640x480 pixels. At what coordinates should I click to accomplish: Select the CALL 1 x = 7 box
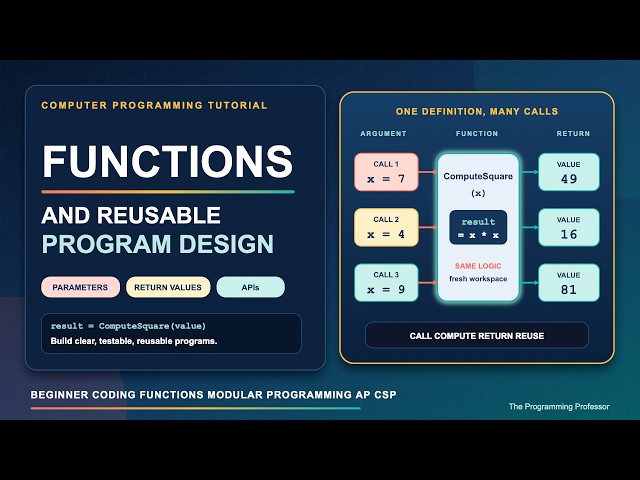click(x=386, y=172)
